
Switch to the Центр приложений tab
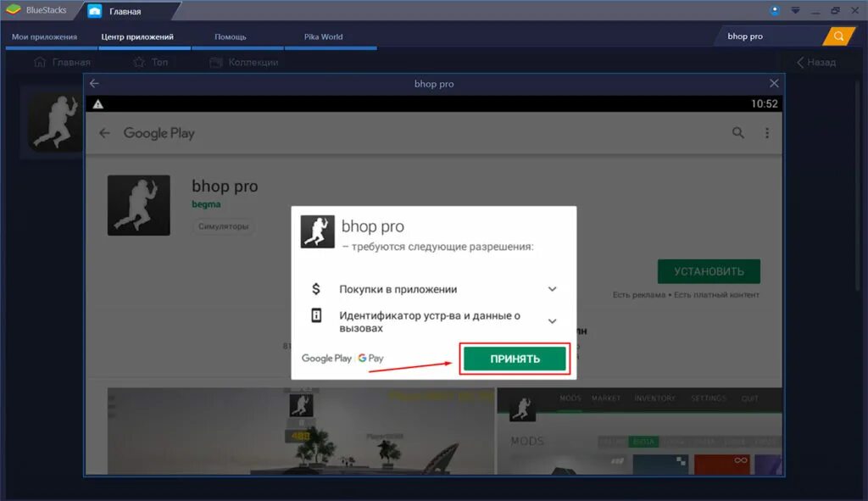point(137,37)
